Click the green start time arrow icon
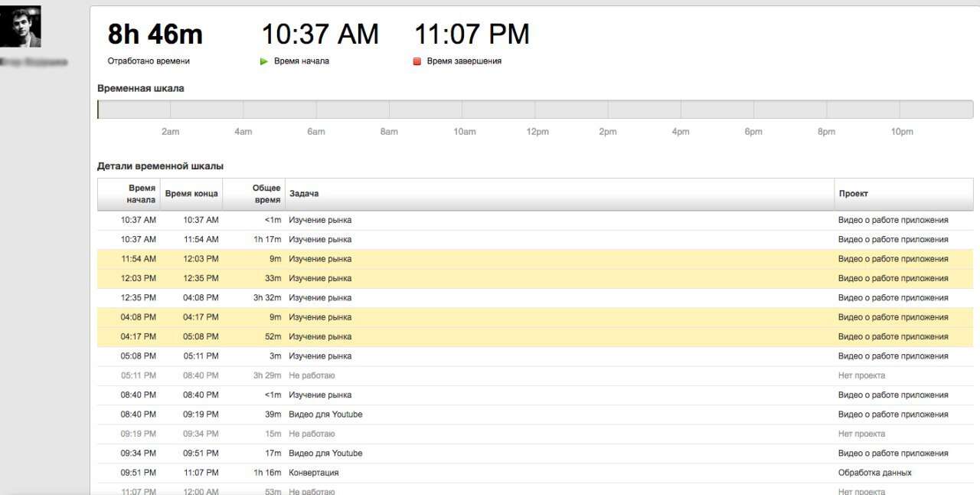980x495 pixels. (264, 61)
